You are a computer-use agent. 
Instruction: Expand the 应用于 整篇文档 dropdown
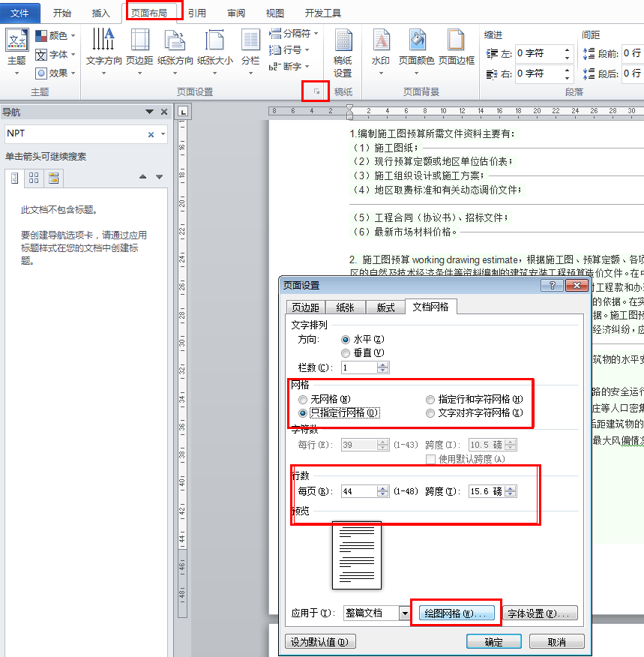[405, 613]
